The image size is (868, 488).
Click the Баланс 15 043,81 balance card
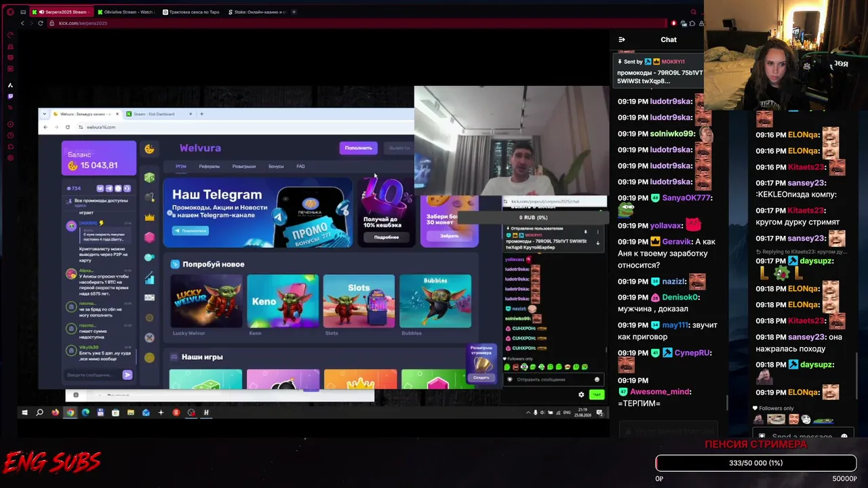[x=99, y=159]
